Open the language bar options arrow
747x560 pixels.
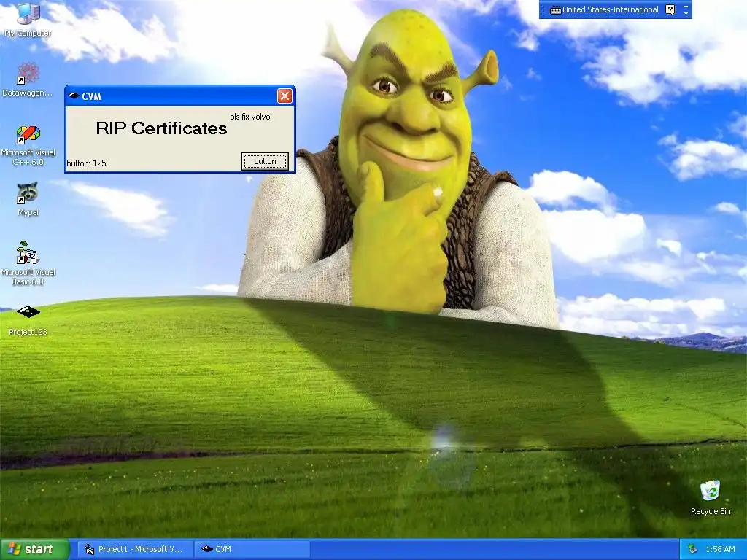(686, 13)
